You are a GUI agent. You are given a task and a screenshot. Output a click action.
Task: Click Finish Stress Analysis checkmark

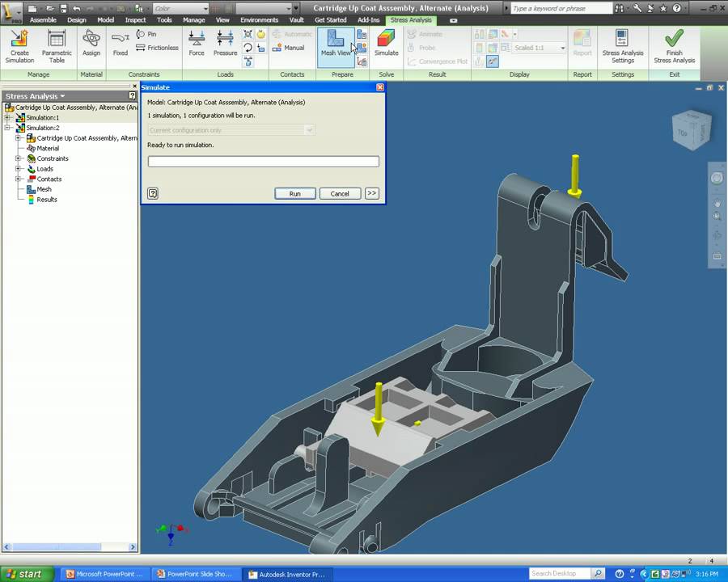(x=674, y=46)
